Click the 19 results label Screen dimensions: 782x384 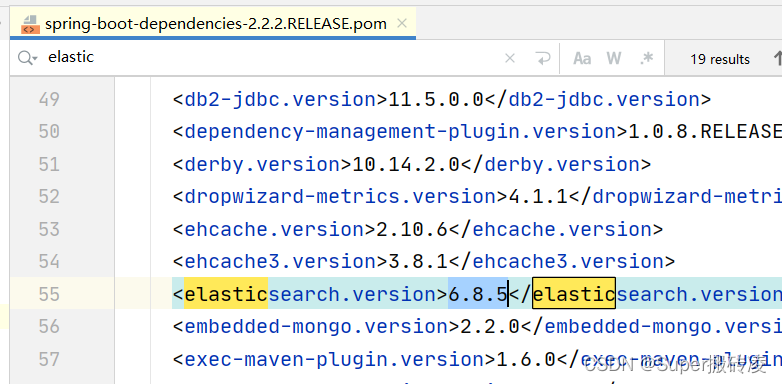(720, 59)
